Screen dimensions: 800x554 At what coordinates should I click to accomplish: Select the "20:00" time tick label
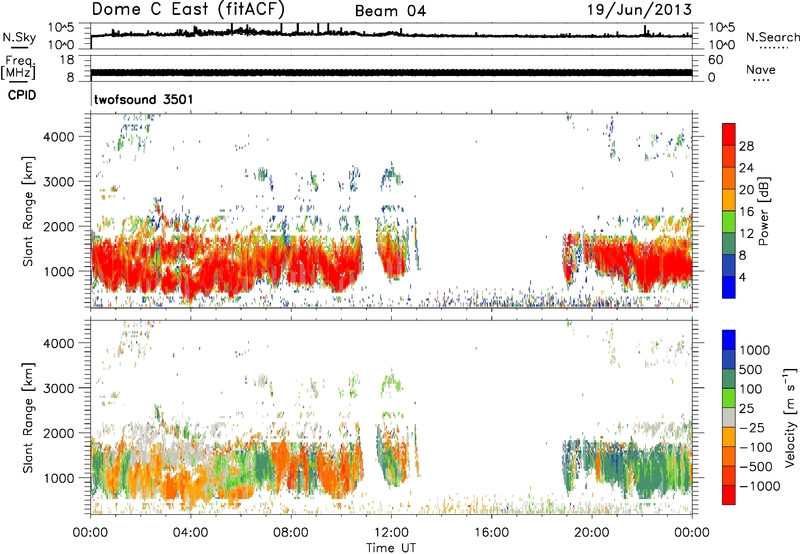591,533
